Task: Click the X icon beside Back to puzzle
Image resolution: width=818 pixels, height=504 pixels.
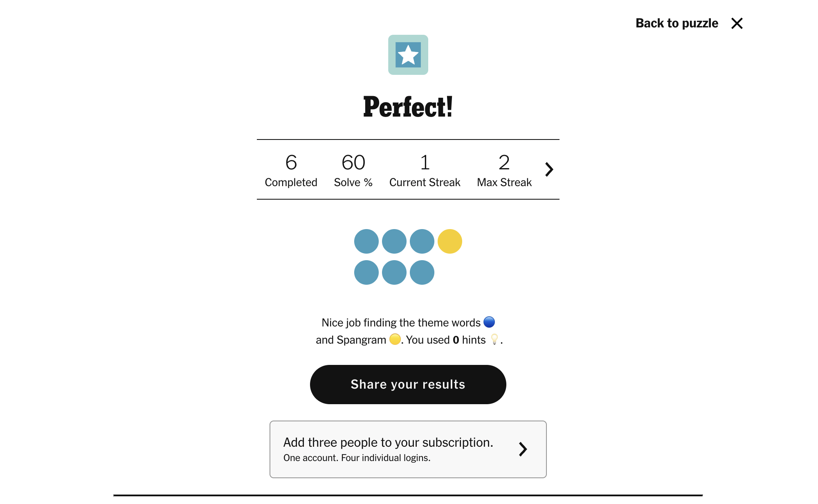Action: tap(737, 23)
